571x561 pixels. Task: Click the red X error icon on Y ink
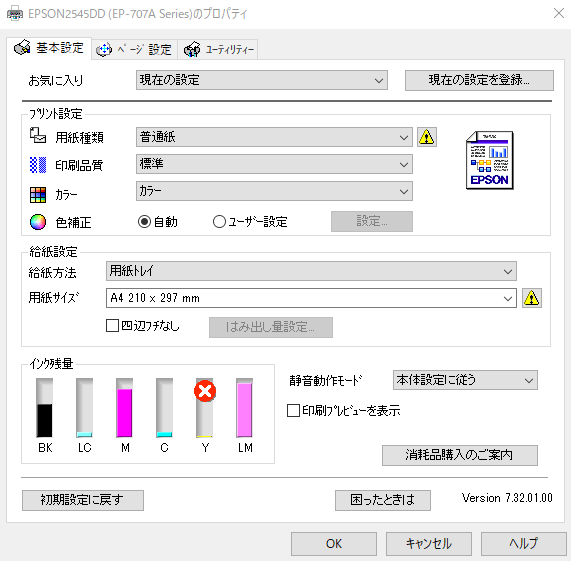(205, 391)
